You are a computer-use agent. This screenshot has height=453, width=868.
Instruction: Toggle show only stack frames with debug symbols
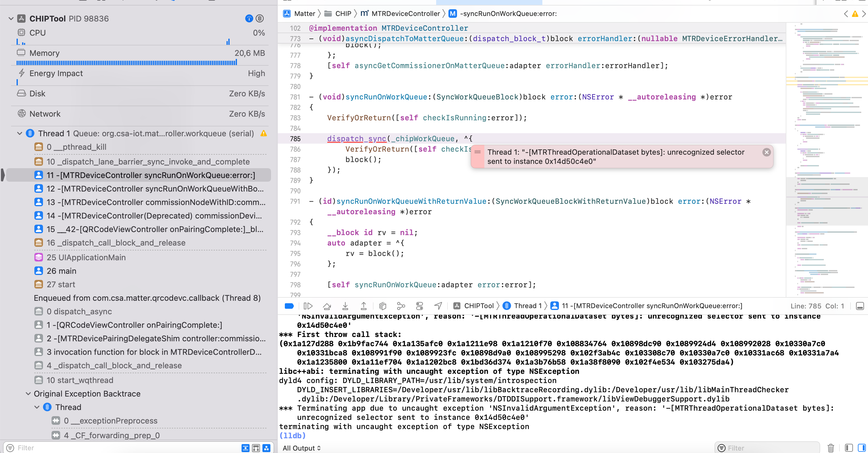266,448
